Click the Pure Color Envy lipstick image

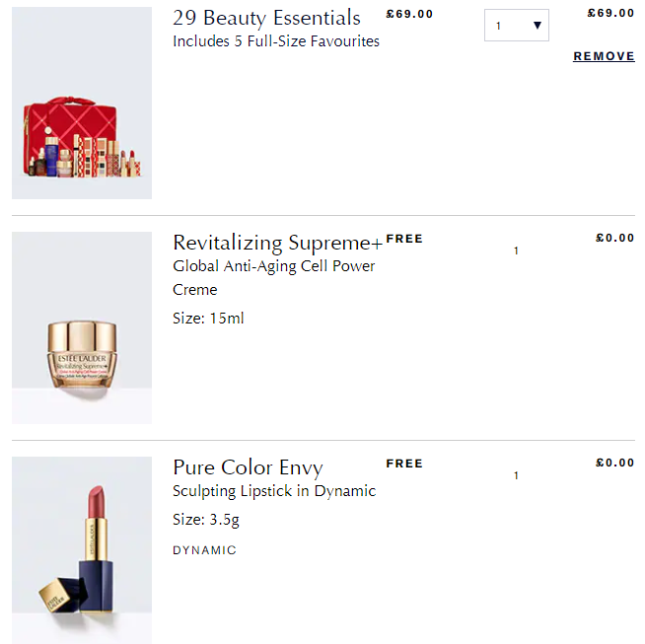[82, 550]
